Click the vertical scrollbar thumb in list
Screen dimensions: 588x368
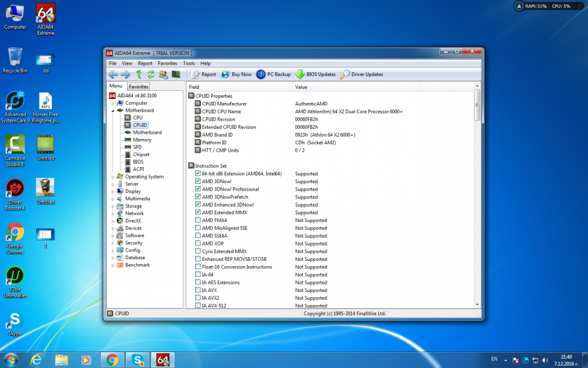click(x=477, y=105)
